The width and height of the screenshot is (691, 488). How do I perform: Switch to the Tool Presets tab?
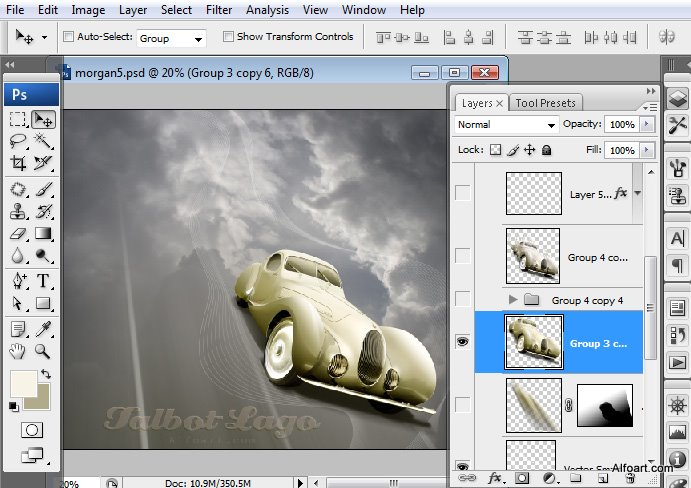tap(545, 102)
